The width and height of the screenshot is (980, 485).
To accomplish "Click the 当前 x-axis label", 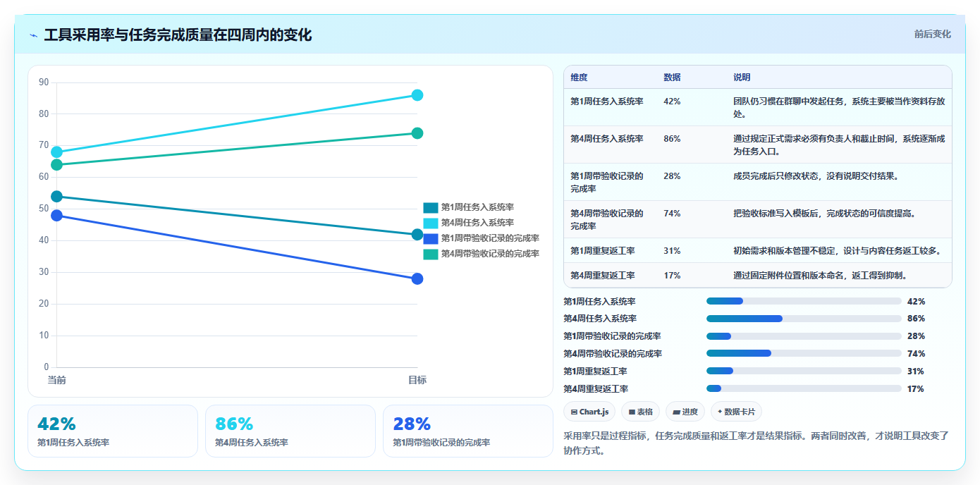I will click(57, 380).
